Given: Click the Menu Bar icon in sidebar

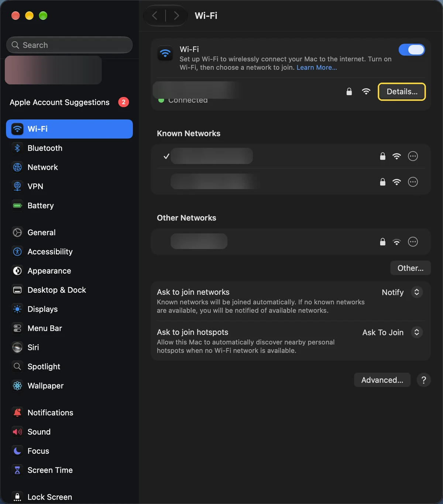Looking at the screenshot, I should click(x=17, y=328).
